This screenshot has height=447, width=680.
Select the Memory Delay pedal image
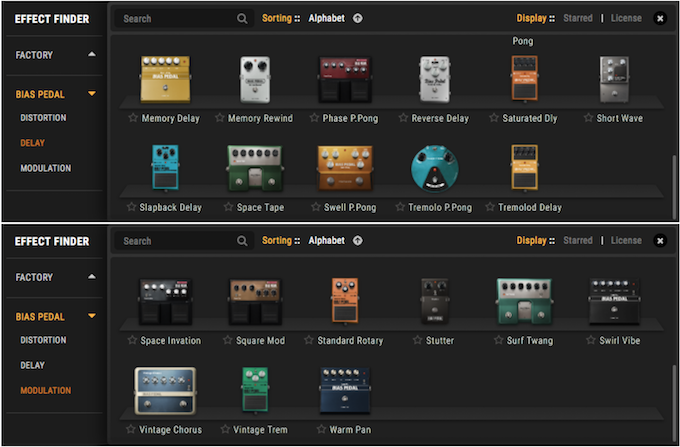click(x=165, y=79)
